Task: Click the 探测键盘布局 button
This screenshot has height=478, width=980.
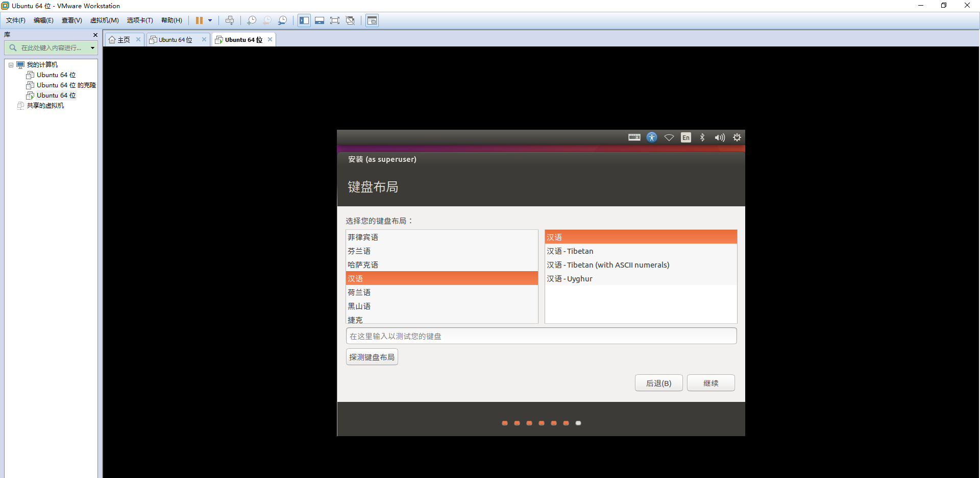Action: point(372,357)
